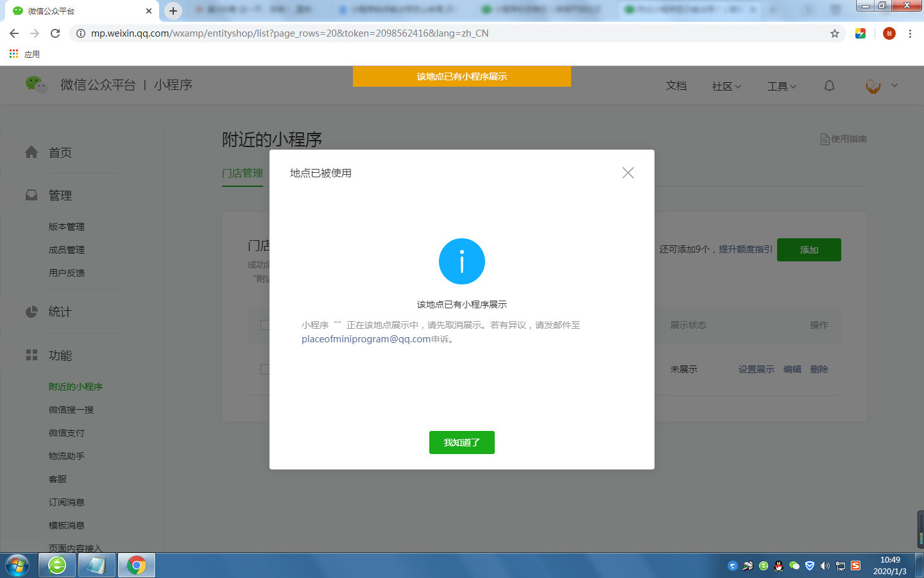The height and width of the screenshot is (578, 924).
Task: Click the colorful extension icon in toolbar
Action: (x=860, y=33)
